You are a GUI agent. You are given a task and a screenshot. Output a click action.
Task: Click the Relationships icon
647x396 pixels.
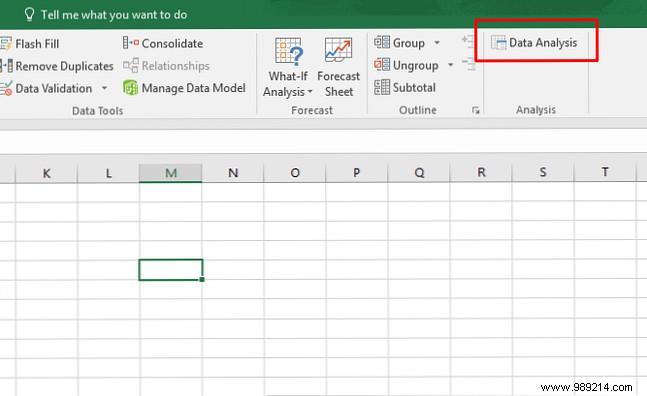tap(130, 65)
